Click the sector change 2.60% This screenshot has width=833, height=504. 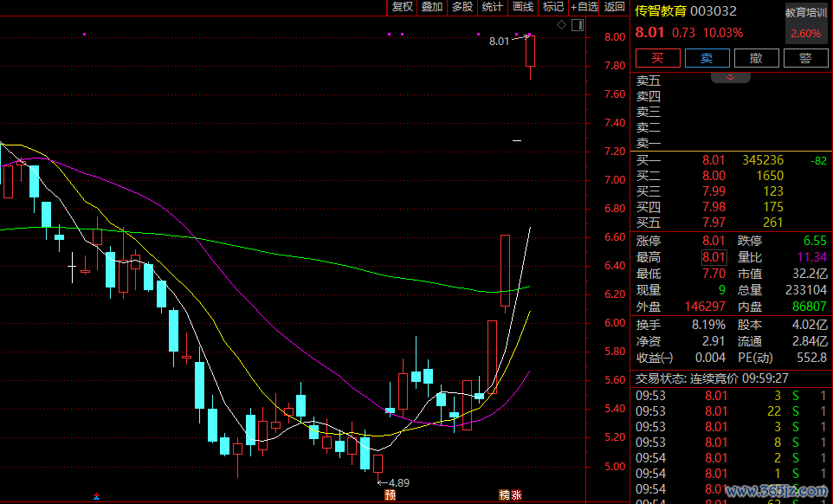pyautogui.click(x=806, y=34)
